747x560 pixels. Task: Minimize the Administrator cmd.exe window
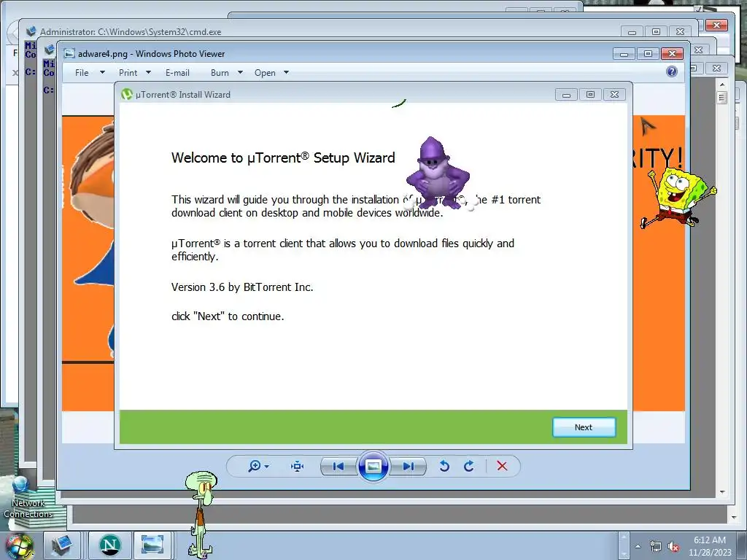[x=632, y=31]
